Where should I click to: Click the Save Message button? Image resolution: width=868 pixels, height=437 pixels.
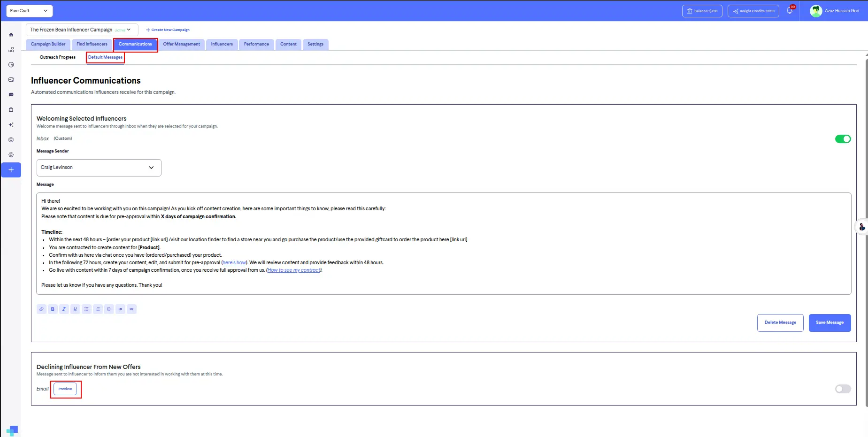830,323
